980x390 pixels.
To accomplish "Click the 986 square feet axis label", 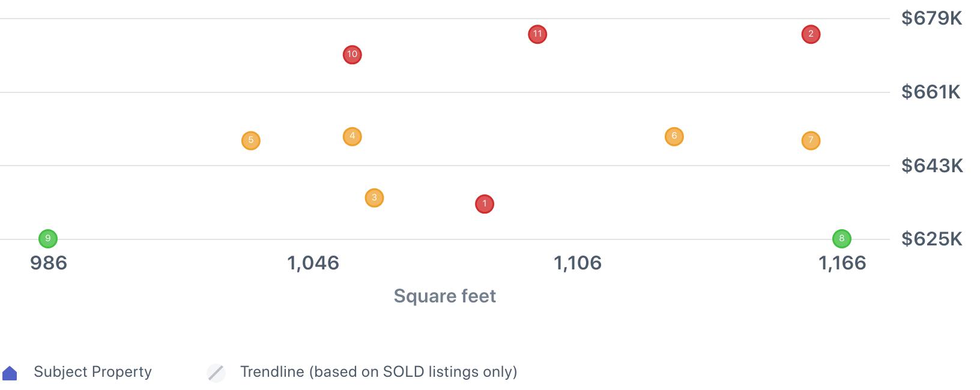I will point(49,263).
